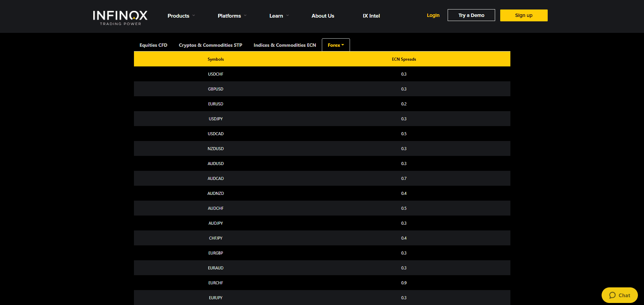This screenshot has width=644, height=305.
Task: Open the chat widget
Action: (x=619, y=295)
